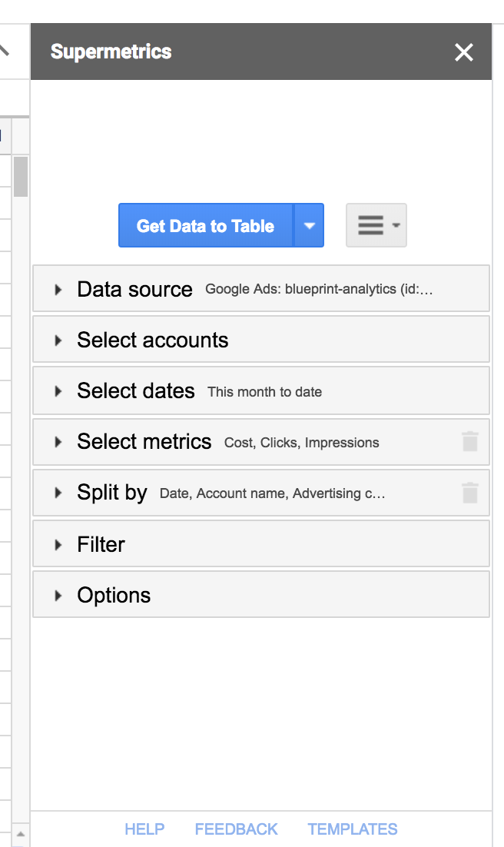This screenshot has width=504, height=847.
Task: Open the hamburger menu button
Action: (376, 225)
